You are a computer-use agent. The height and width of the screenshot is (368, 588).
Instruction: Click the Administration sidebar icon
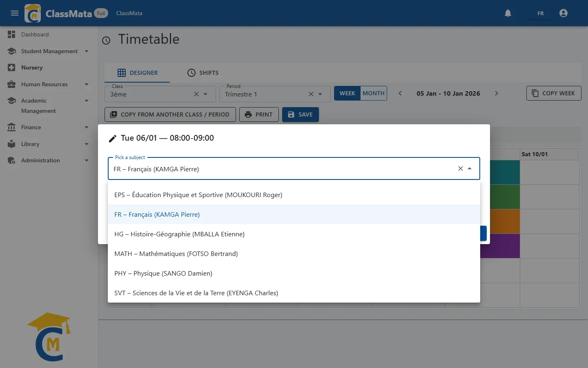(x=11, y=160)
